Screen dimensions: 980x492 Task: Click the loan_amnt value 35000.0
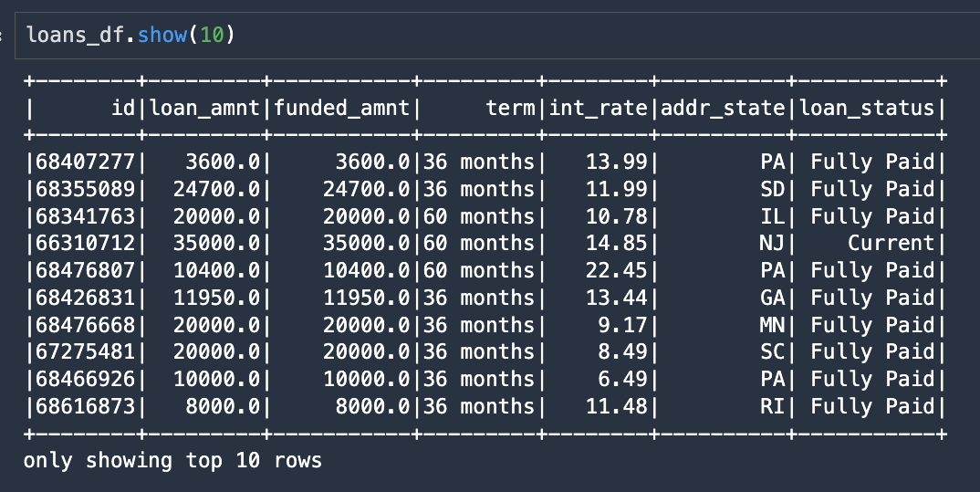[216, 243]
